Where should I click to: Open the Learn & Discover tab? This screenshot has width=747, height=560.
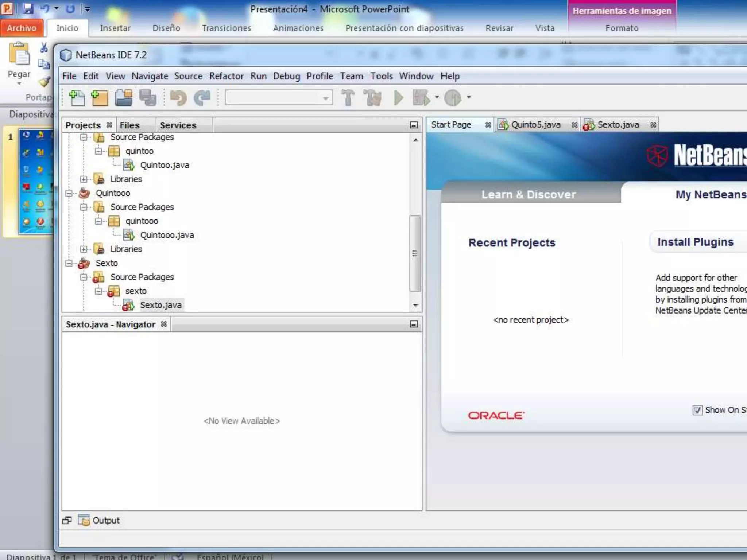coord(528,194)
